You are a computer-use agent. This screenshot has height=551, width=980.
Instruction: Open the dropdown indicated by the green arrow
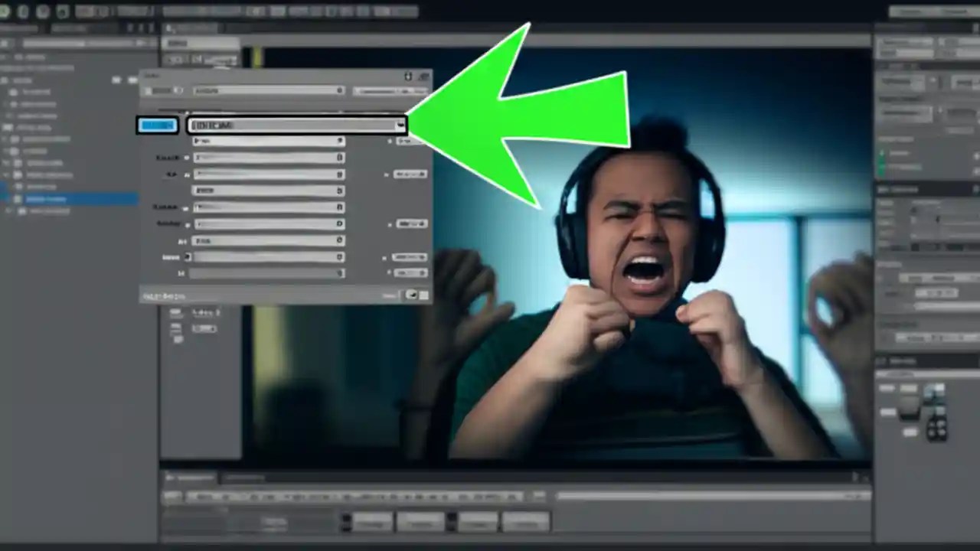tap(297, 125)
